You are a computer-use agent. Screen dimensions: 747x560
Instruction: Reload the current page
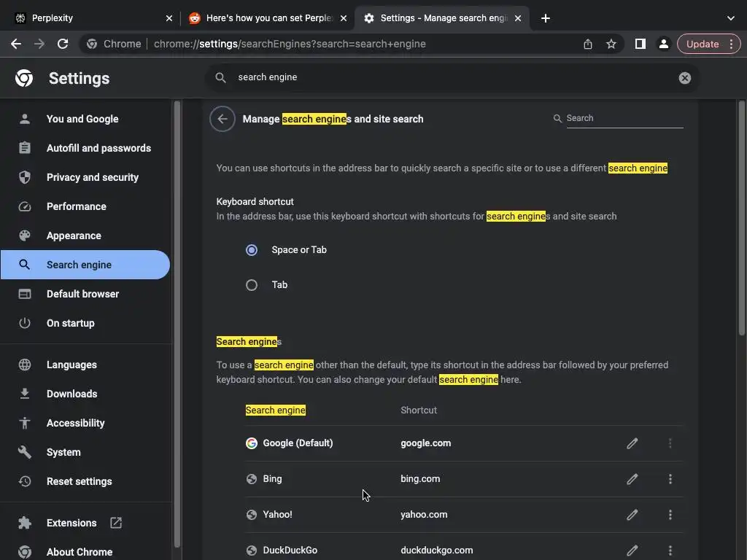pyautogui.click(x=63, y=44)
